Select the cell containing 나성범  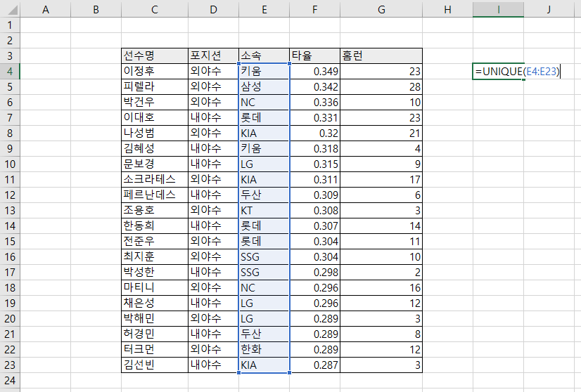[155, 133]
